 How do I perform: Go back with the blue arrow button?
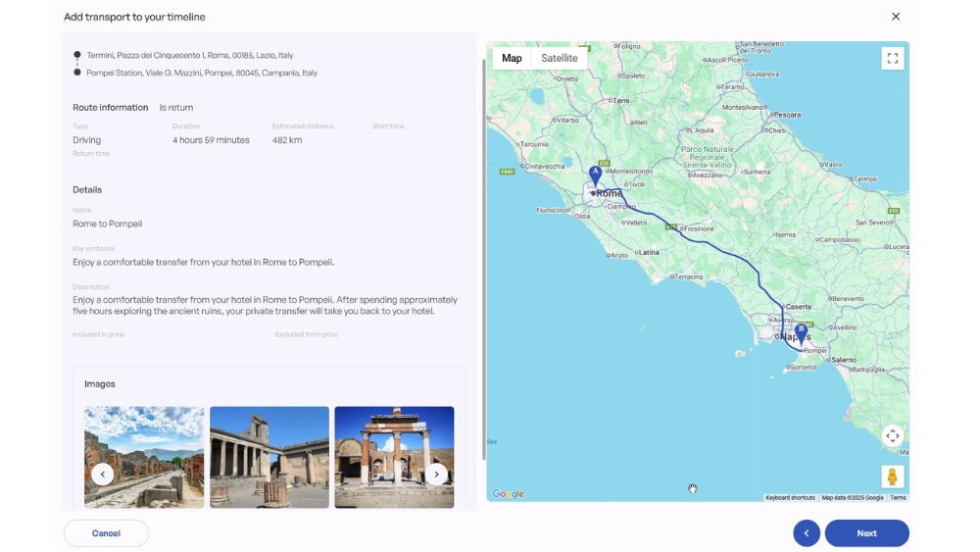click(x=807, y=533)
